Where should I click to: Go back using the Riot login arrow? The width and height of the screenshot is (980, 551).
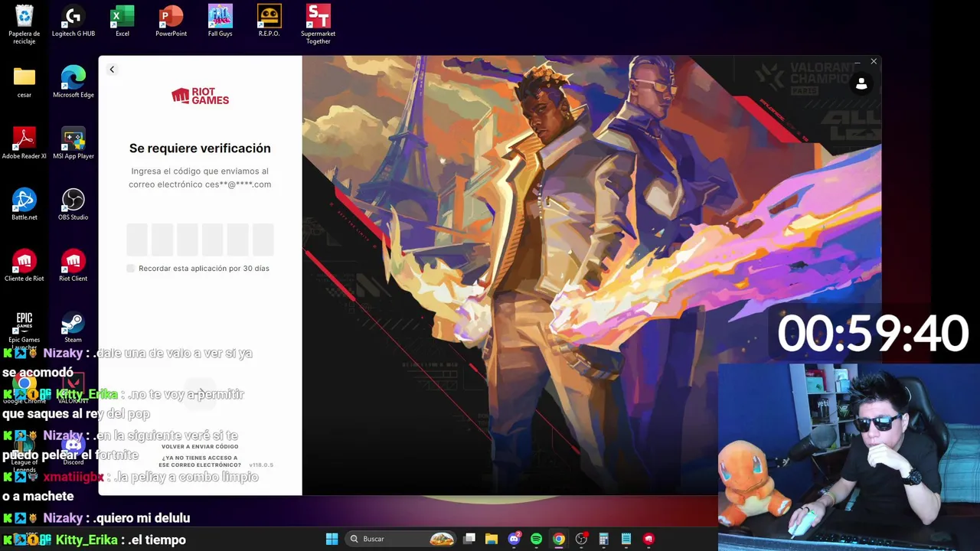[x=112, y=70]
